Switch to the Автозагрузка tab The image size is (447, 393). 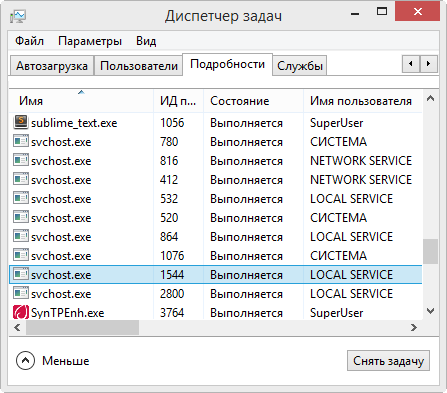coord(52,66)
